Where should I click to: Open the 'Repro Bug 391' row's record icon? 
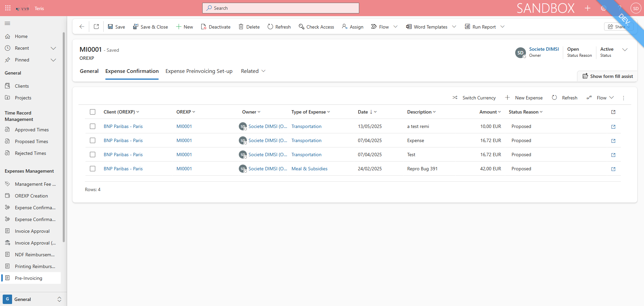point(613,169)
